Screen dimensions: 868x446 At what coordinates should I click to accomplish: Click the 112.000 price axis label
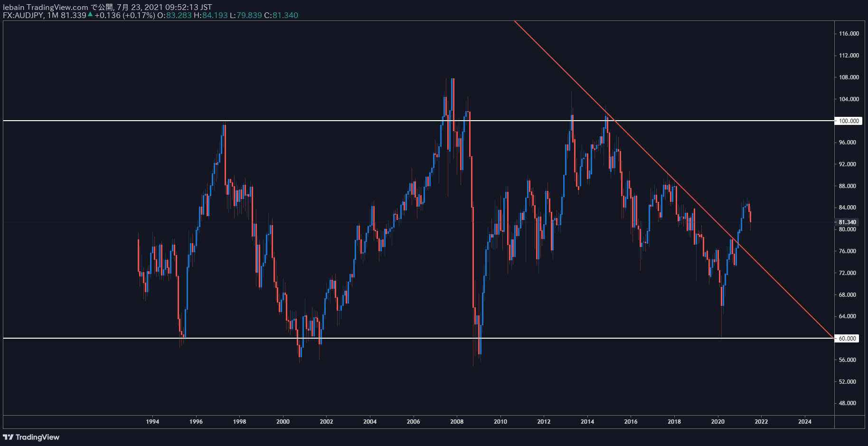pos(849,56)
